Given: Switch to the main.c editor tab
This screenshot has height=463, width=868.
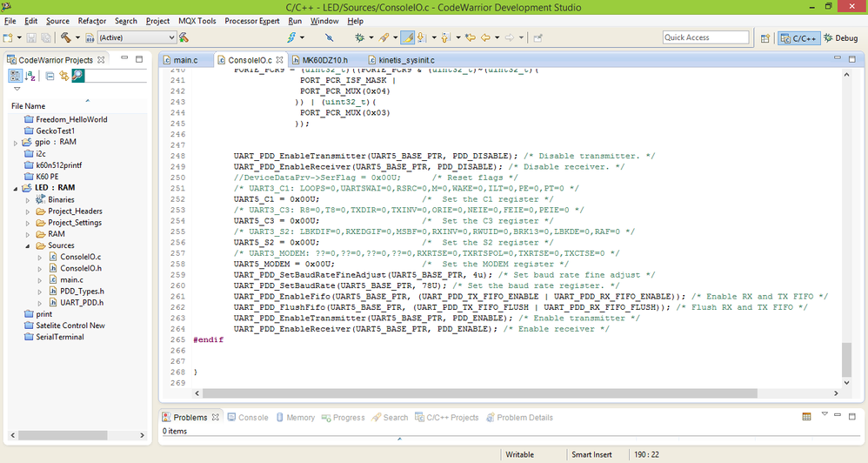Looking at the screenshot, I should (x=185, y=60).
